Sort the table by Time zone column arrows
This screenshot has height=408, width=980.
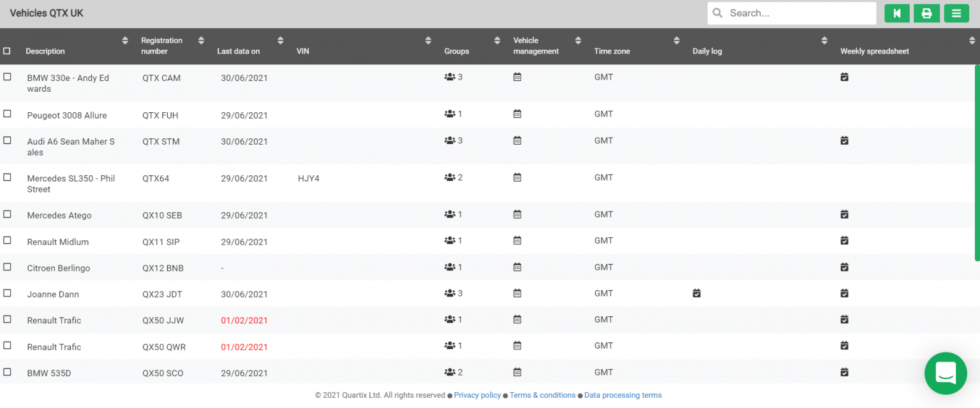click(676, 41)
